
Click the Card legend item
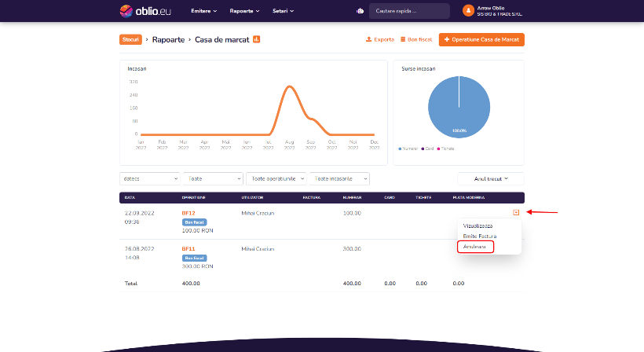tap(427, 148)
